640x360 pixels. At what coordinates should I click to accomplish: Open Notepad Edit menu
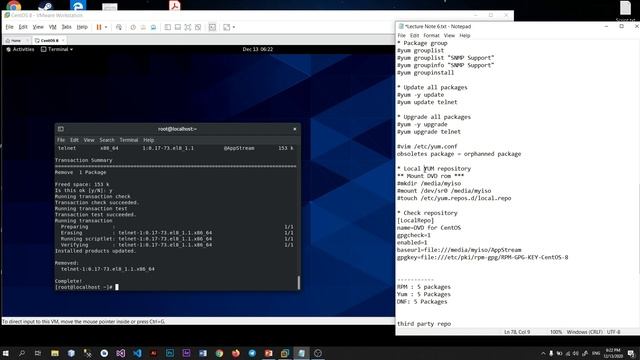click(414, 36)
